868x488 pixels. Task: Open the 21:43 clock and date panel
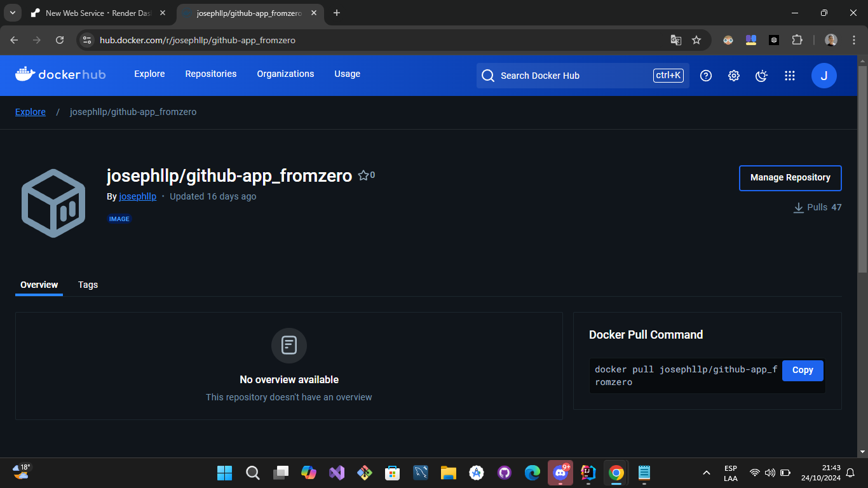[820, 473]
